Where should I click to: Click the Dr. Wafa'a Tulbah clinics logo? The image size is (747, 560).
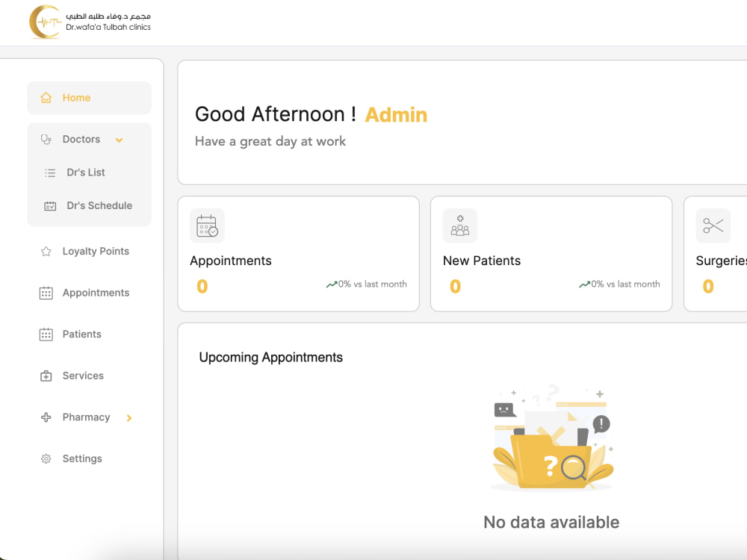coord(90,22)
